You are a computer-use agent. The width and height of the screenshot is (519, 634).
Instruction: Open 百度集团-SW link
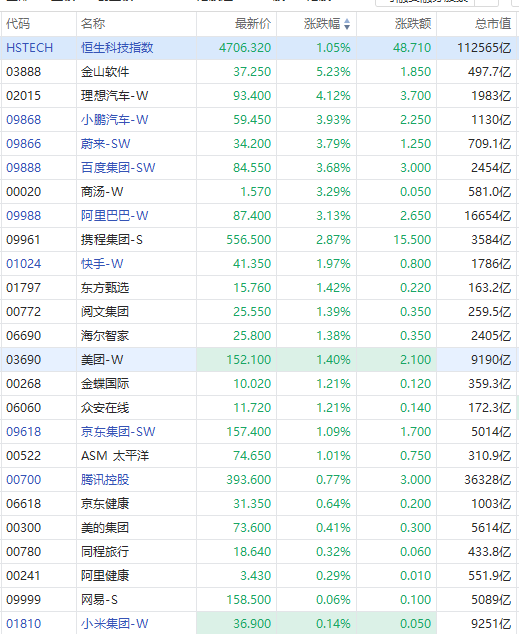tap(118, 168)
